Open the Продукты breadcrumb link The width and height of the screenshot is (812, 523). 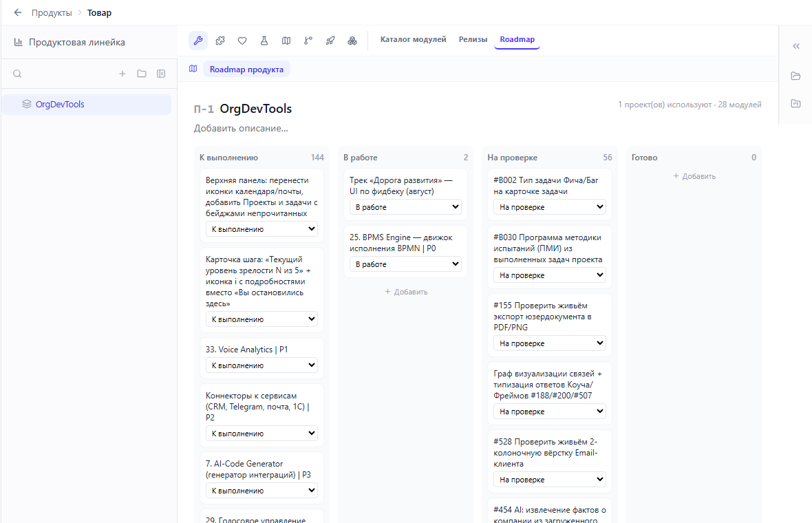[52, 13]
